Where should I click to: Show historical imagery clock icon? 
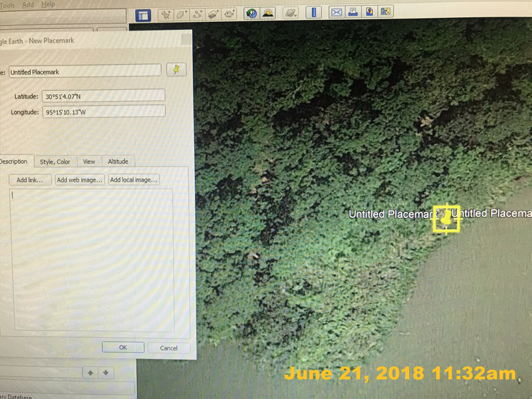pos(252,13)
